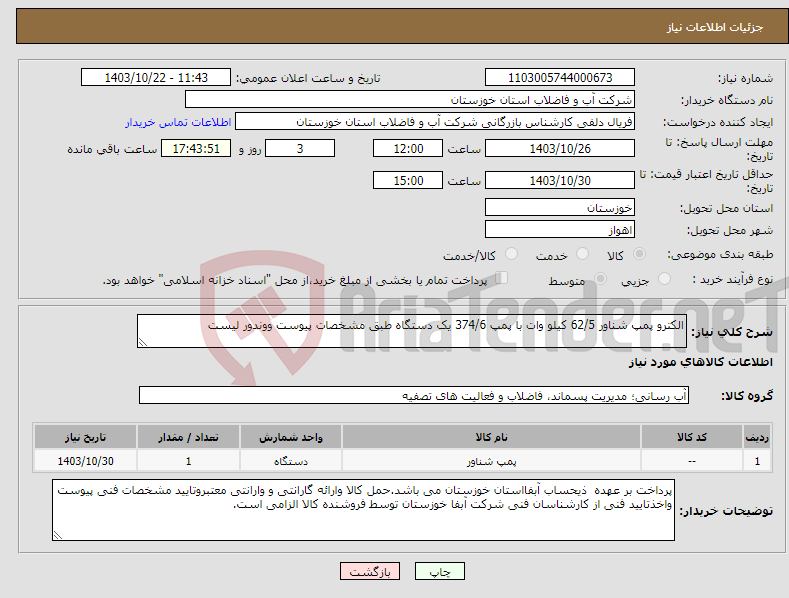Viewport: 789px width, 598px height.
Task: Click the table quantity cell showing 1
Action: (x=188, y=461)
